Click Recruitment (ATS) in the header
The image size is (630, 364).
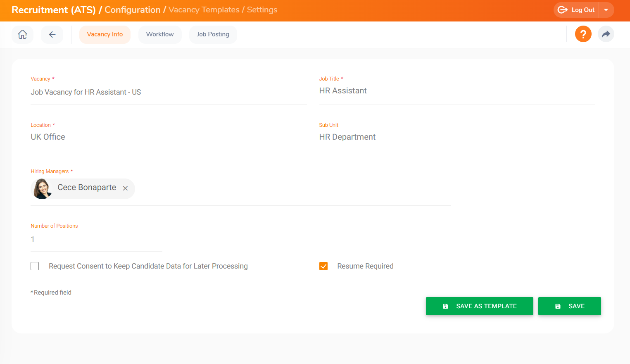[x=54, y=10]
